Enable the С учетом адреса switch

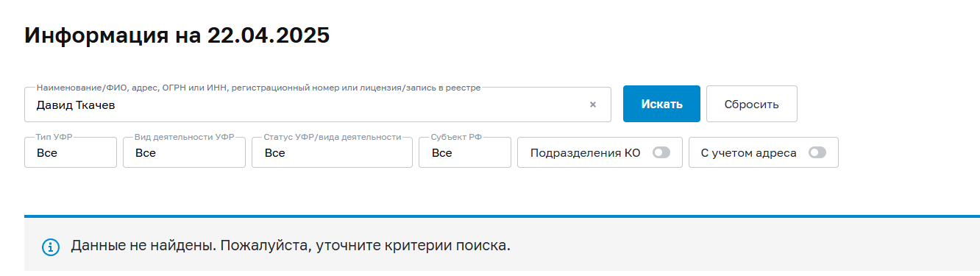[817, 153]
